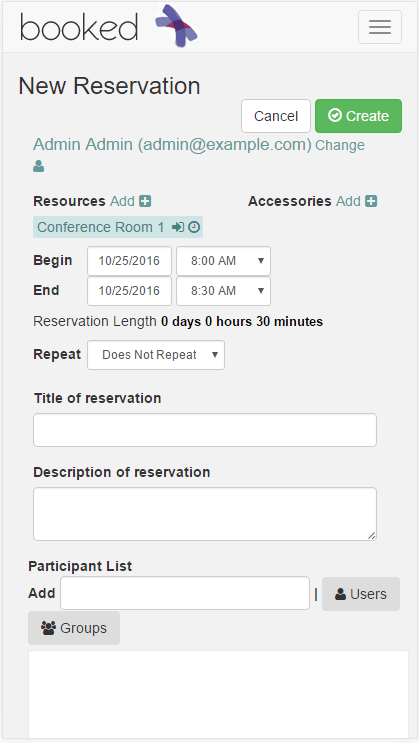The width and height of the screenshot is (419, 743).
Task: Open the Users participant picker
Action: pos(361,594)
